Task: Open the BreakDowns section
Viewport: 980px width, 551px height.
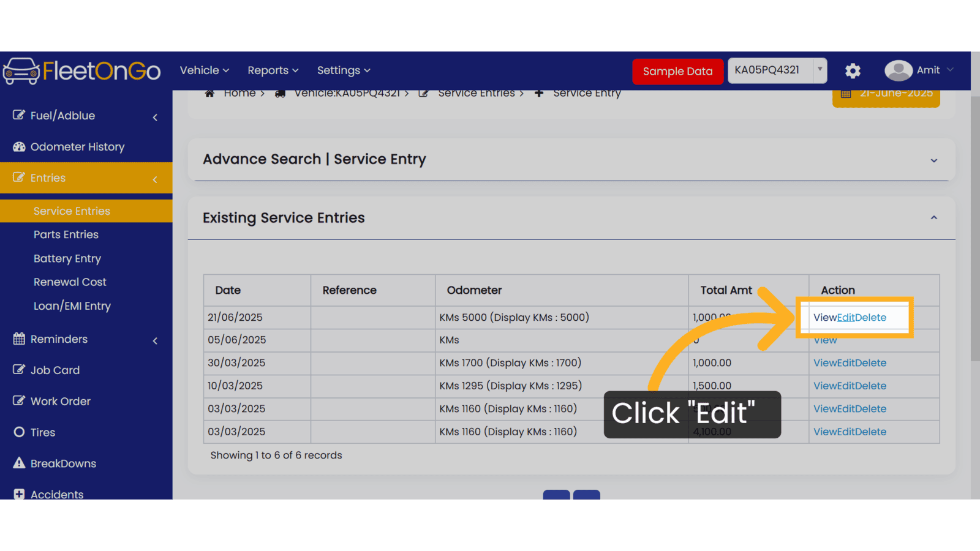Action: coord(63,463)
